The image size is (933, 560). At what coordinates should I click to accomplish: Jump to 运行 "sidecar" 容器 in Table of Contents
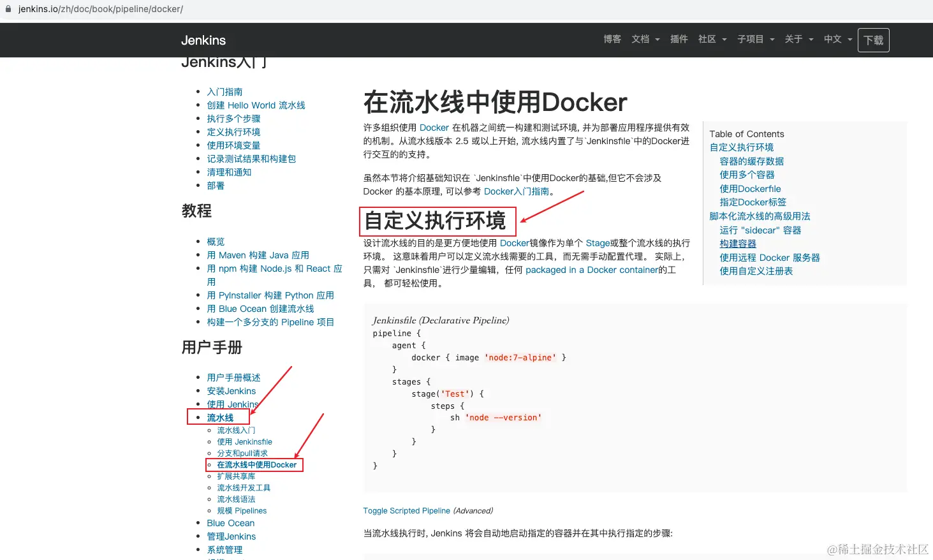760,230
